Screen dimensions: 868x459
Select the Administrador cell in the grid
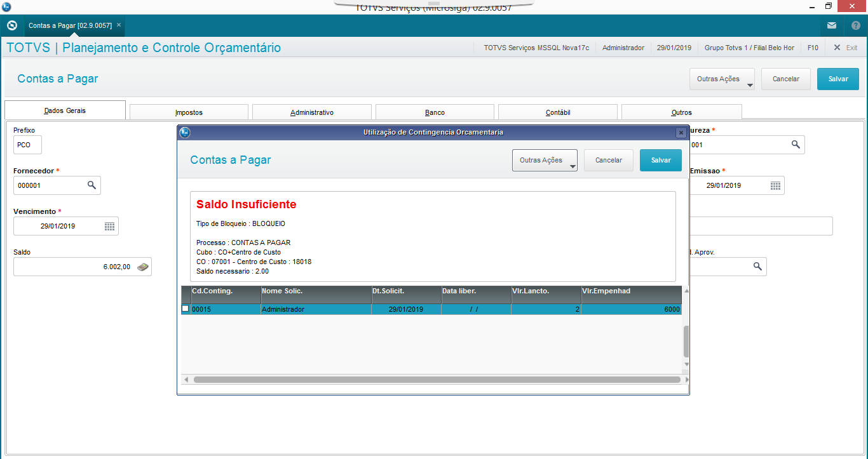coord(316,309)
